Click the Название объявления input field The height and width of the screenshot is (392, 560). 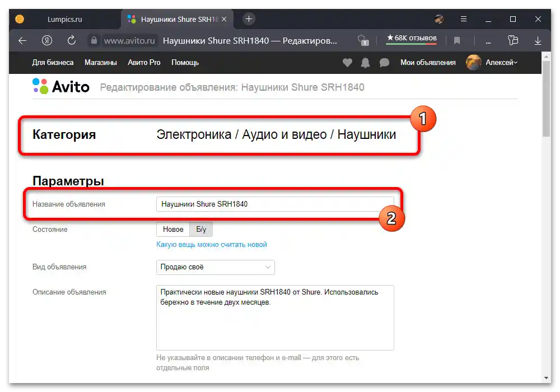pyautogui.click(x=275, y=204)
